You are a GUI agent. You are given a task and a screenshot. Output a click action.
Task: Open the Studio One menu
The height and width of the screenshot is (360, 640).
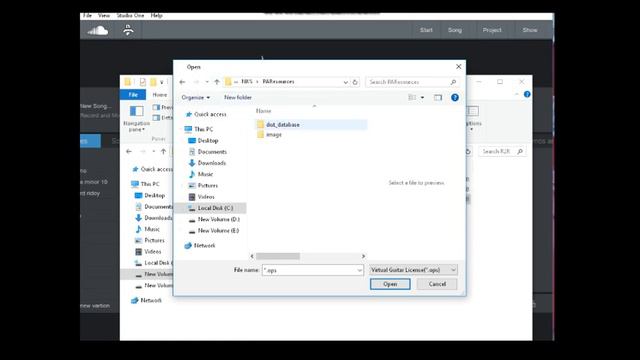pyautogui.click(x=130, y=16)
